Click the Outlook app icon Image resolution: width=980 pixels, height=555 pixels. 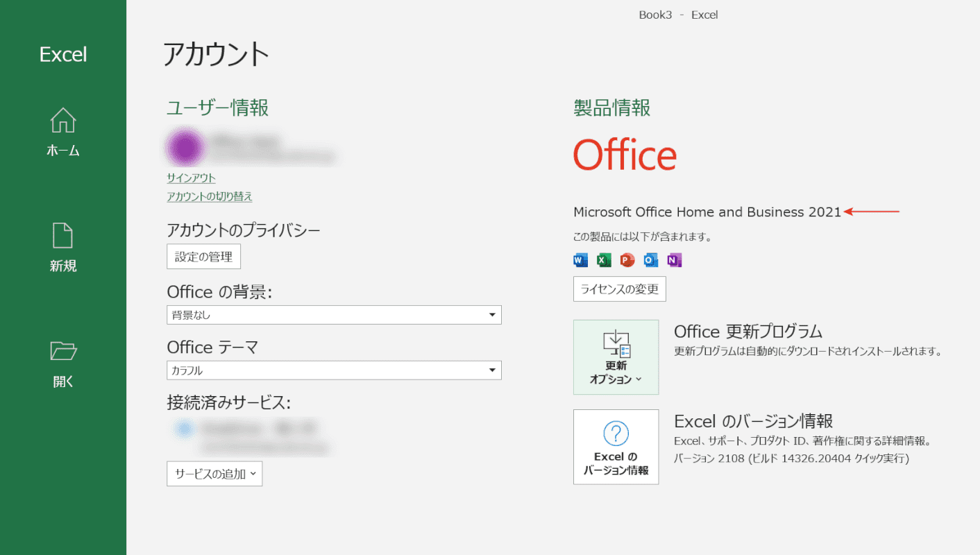[x=651, y=260]
